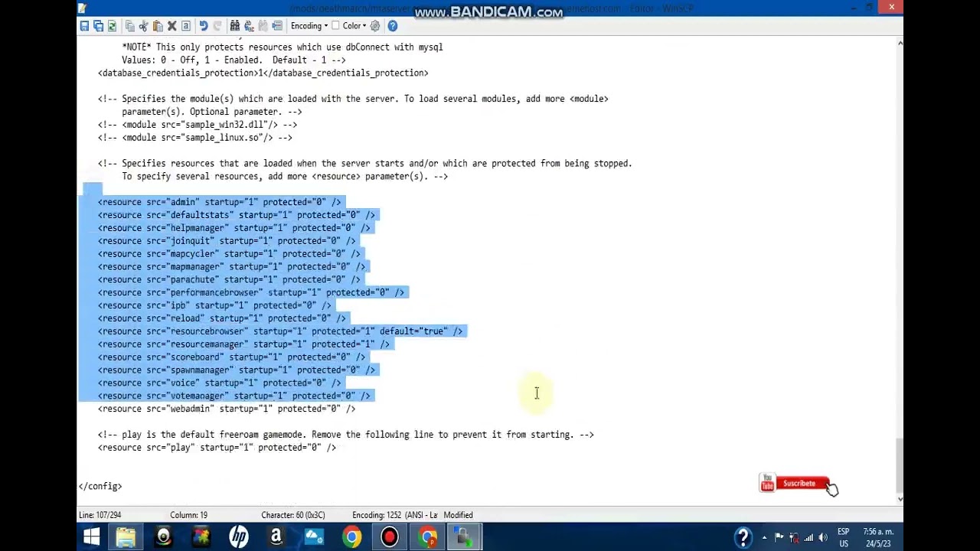
Task: Open the Amazon taskbar icon
Action: tap(276, 537)
